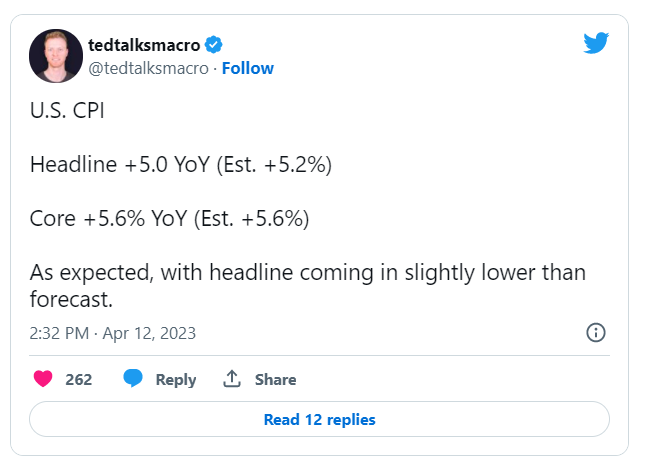Click the share upload arrow icon
The image size is (650, 465).
click(232, 378)
